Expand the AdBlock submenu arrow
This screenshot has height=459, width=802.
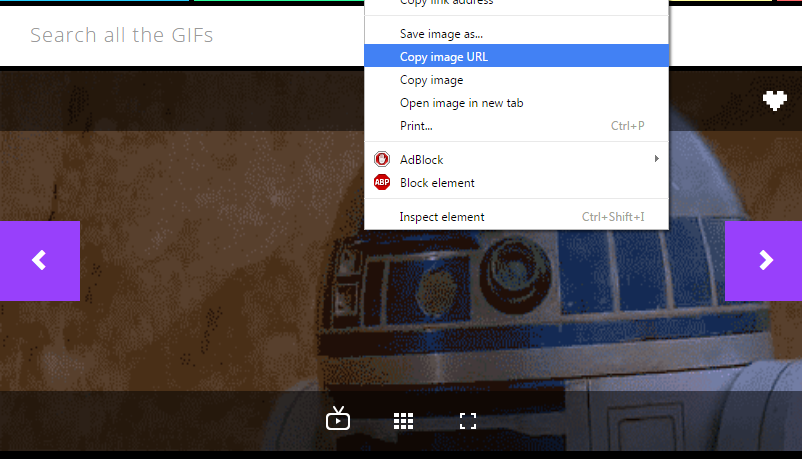click(x=656, y=159)
